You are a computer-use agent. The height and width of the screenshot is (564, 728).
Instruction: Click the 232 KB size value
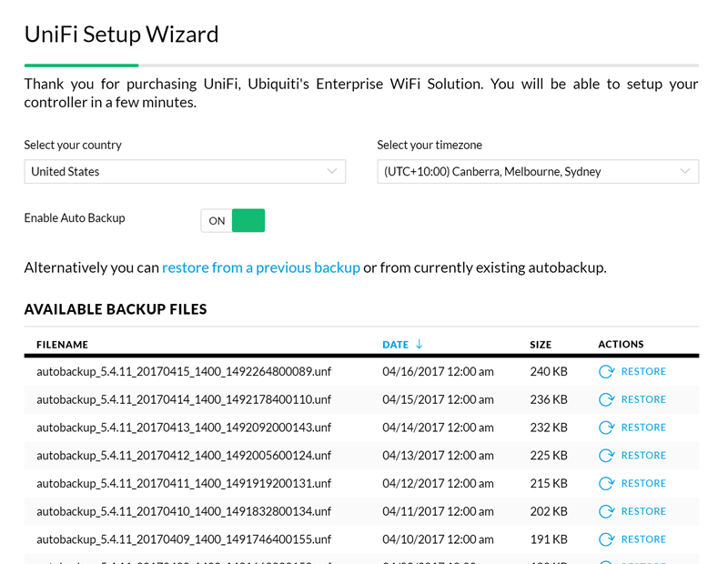549,427
